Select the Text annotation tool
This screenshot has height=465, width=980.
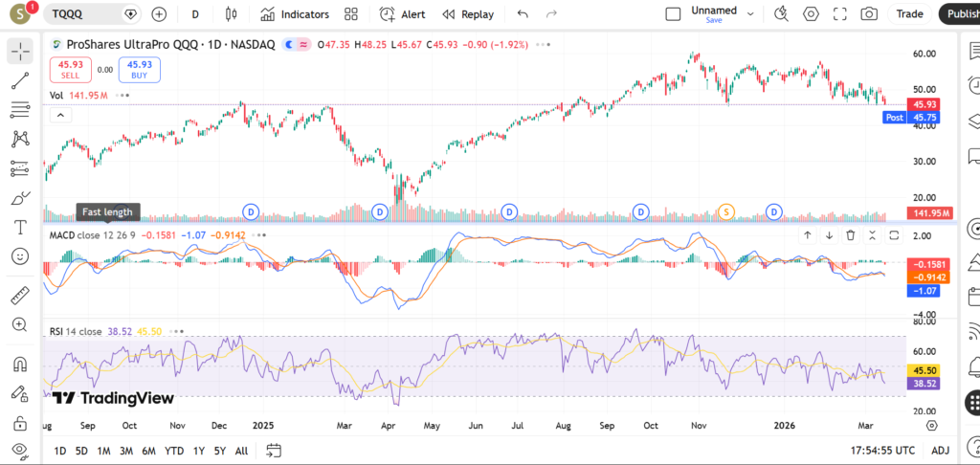coord(20,228)
